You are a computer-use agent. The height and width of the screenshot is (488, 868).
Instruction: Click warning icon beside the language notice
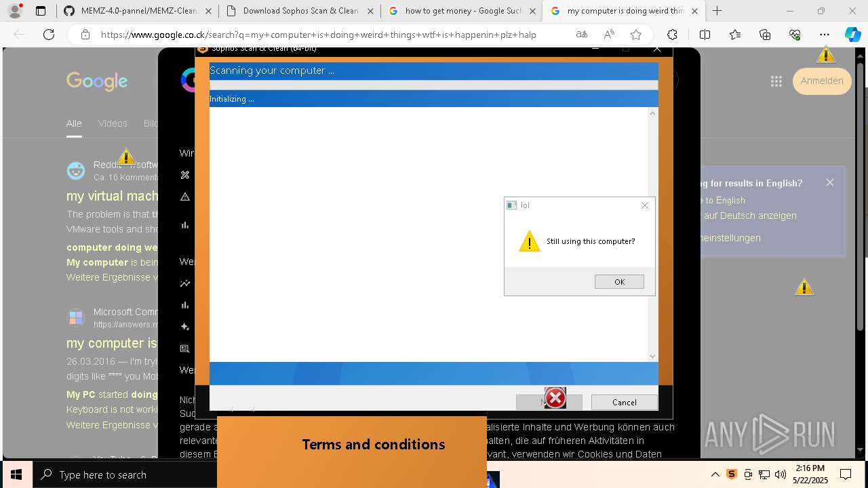tap(804, 287)
